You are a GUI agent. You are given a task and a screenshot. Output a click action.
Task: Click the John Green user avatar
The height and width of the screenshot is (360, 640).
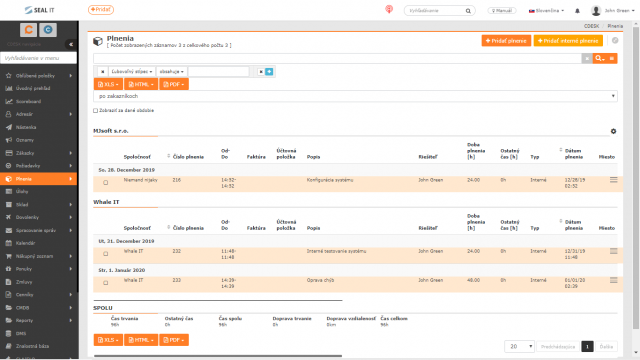[x=596, y=11]
